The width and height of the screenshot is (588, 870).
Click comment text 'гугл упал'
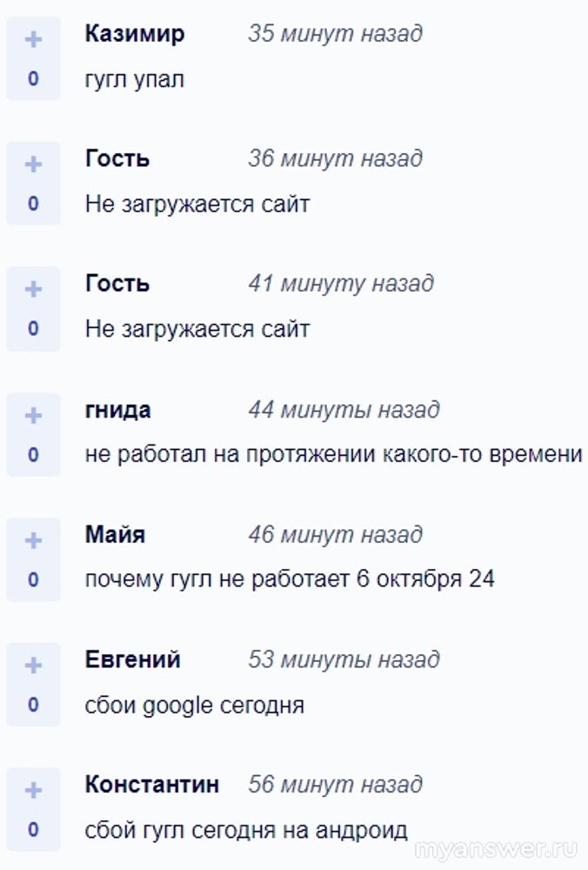(x=135, y=79)
